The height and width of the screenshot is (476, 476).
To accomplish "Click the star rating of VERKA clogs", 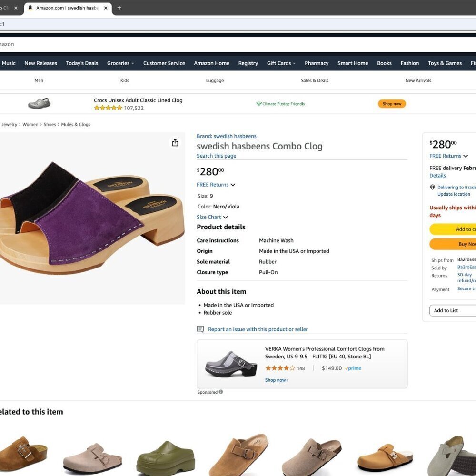I will pos(280,368).
